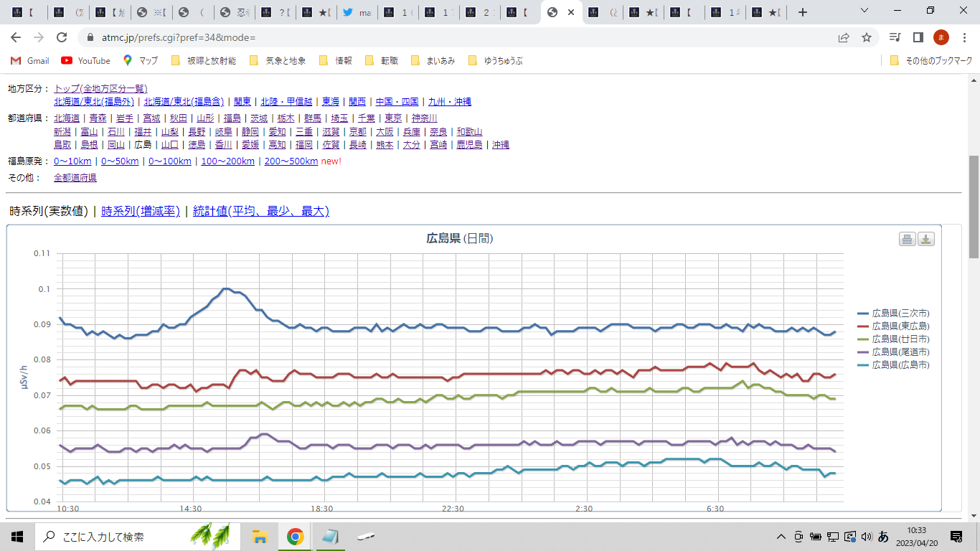Open the 全都道府県 link
980x551 pixels.
pos(75,177)
